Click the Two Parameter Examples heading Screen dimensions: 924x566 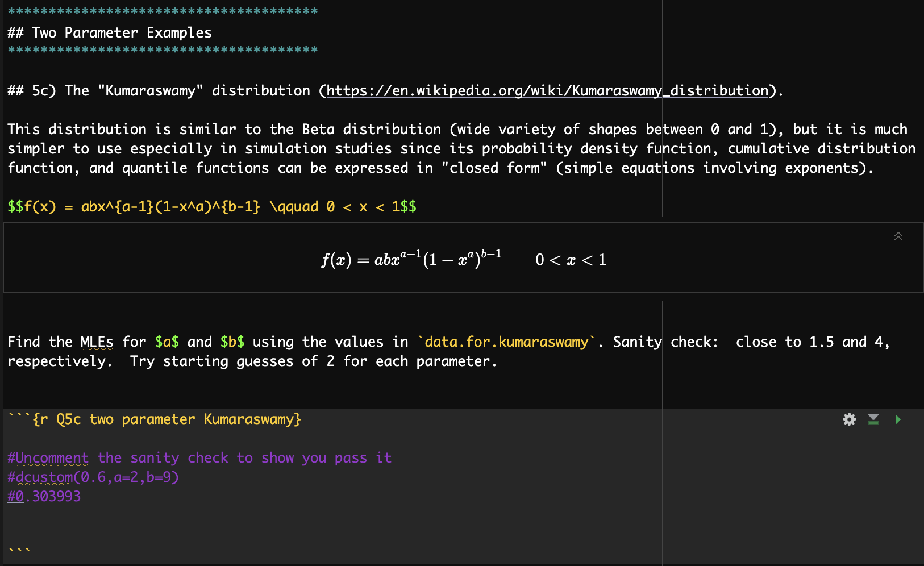pyautogui.click(x=110, y=32)
